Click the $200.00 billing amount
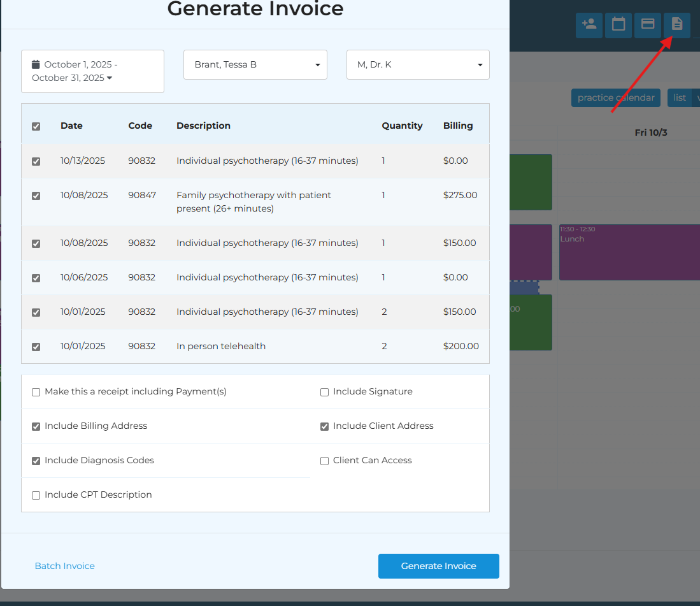This screenshot has height=606, width=700. click(461, 346)
